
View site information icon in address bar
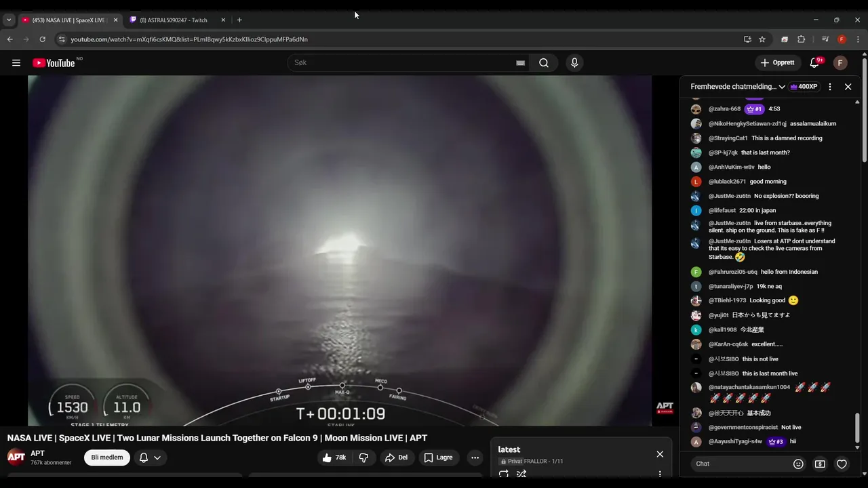click(x=62, y=39)
